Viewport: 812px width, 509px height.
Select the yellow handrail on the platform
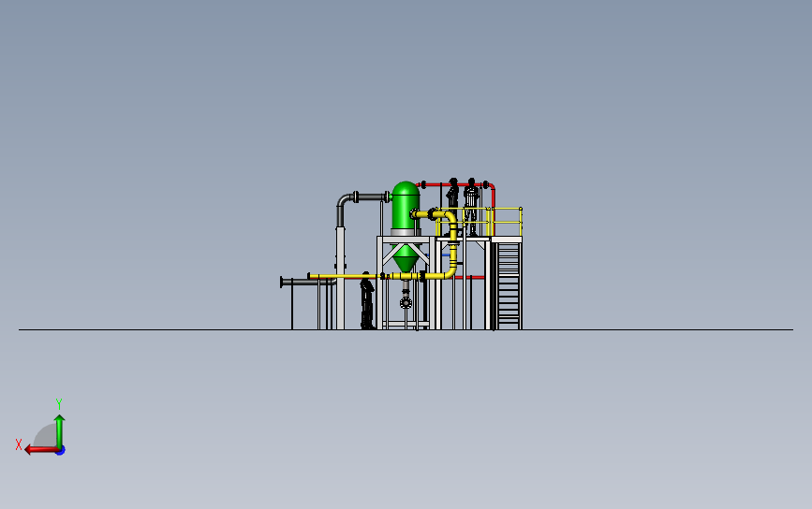(x=479, y=222)
